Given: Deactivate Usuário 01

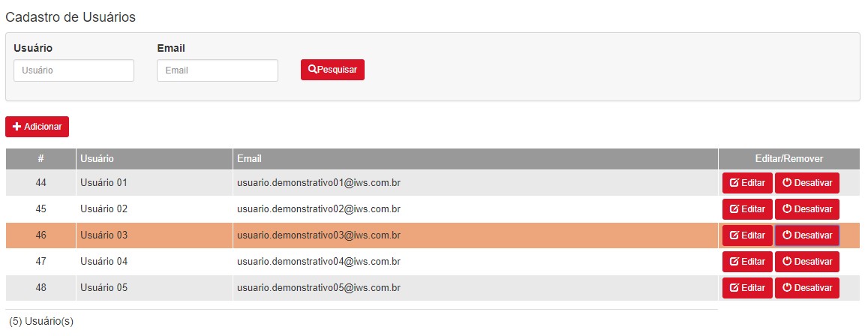Looking at the screenshot, I should pos(806,183).
